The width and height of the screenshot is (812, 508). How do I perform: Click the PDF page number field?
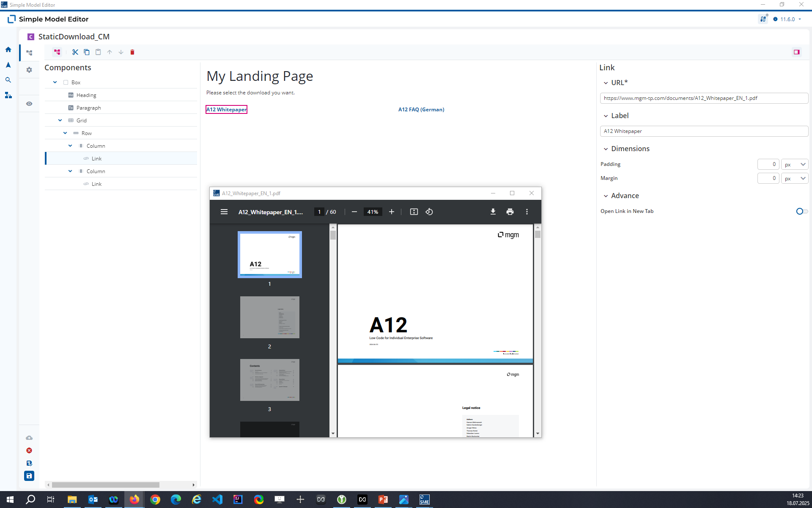[x=319, y=212]
